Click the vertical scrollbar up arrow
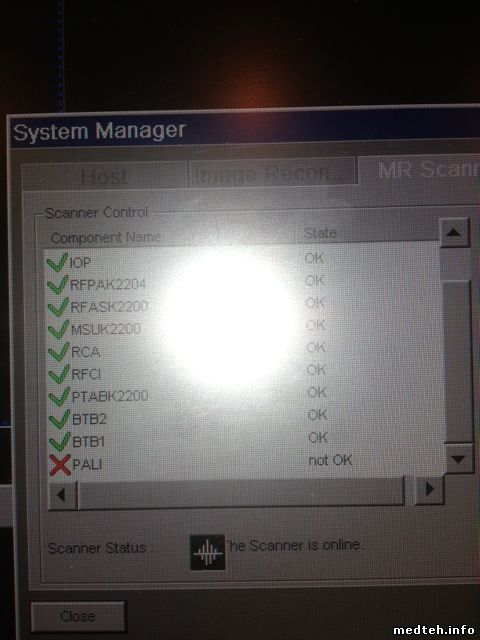Viewport: 480px width, 640px height. (454, 233)
